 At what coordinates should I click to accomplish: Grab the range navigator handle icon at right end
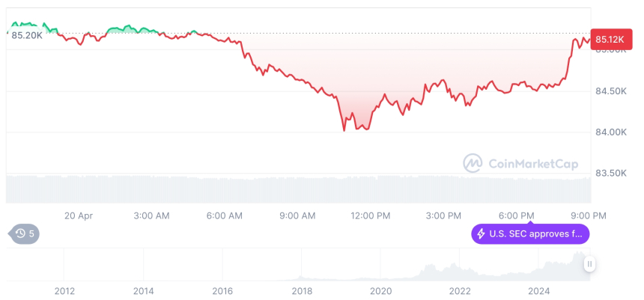(x=589, y=263)
